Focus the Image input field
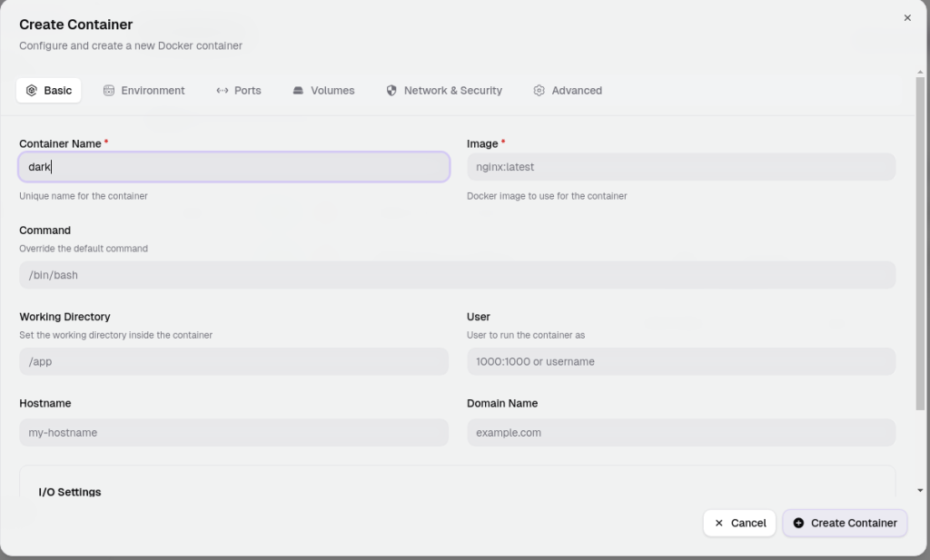Image resolution: width=930 pixels, height=560 pixels. tap(681, 167)
